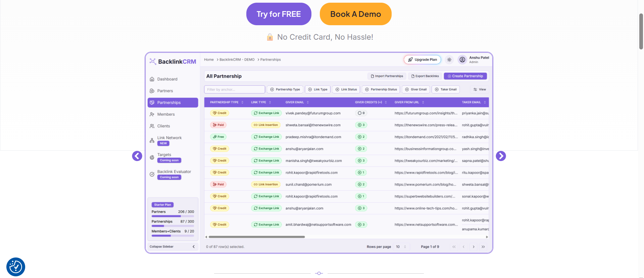Sort by TAKER EMAIL column header
Image resolution: width=644 pixels, height=278 pixels.
pos(474,102)
